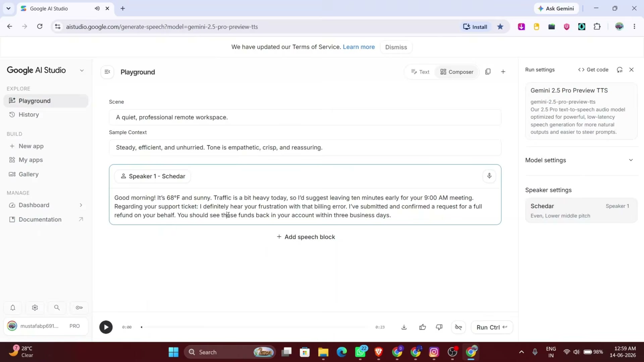Viewport: 644px width, 362px height.
Task: Seek on the audio progress bar
Action: (x=254, y=327)
